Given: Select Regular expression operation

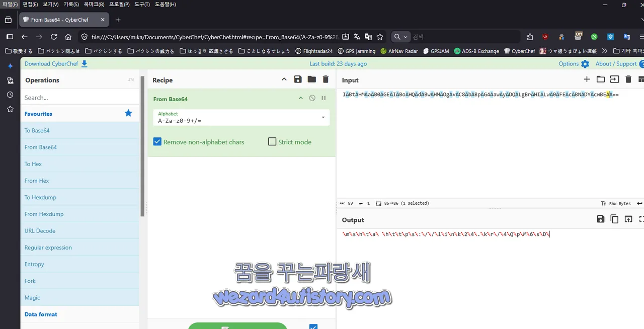Looking at the screenshot, I should pos(79,248).
